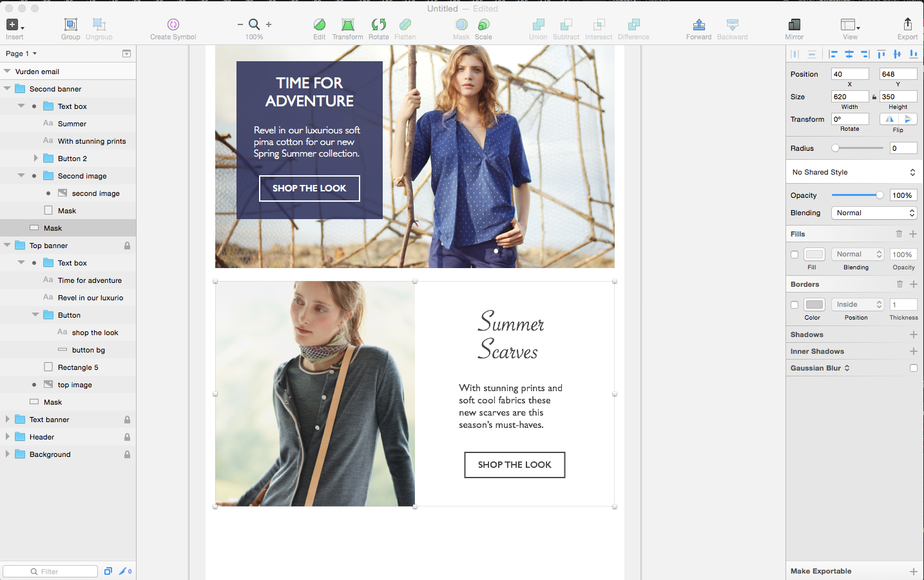Open the Blending Normal dropdown

(x=874, y=213)
